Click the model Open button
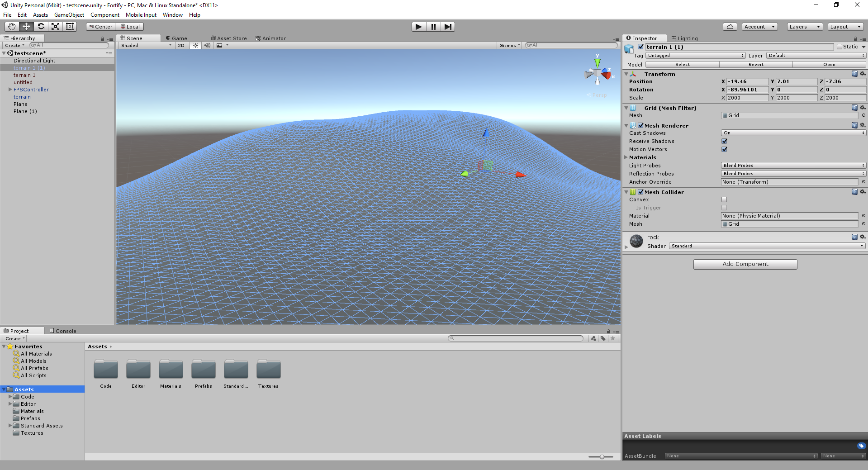 tap(829, 65)
